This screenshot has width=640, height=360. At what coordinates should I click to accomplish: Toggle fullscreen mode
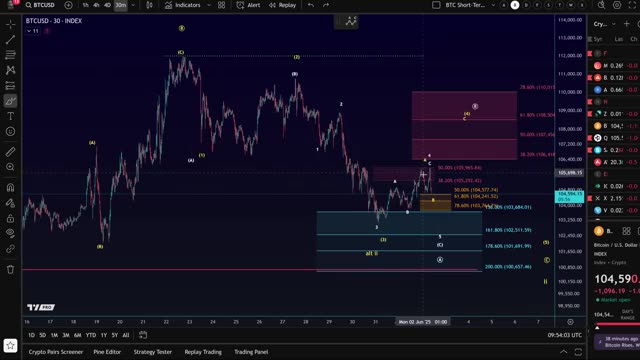(x=632, y=5)
